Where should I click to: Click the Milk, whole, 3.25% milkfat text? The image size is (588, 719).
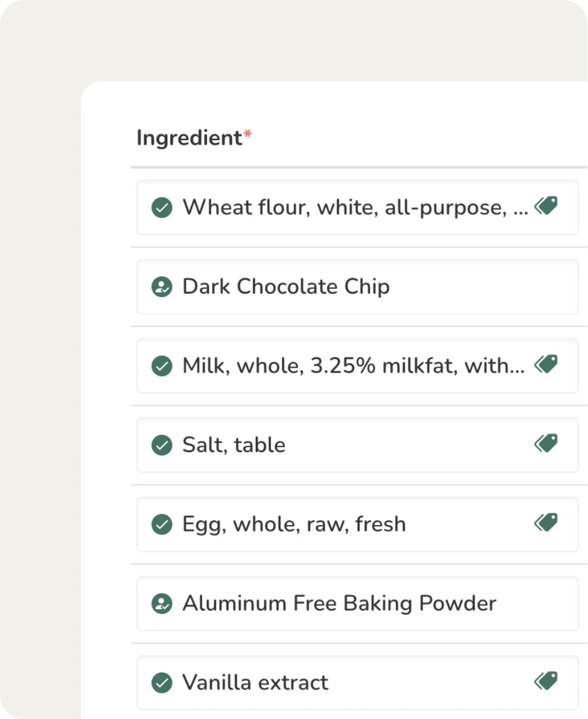[x=353, y=366]
